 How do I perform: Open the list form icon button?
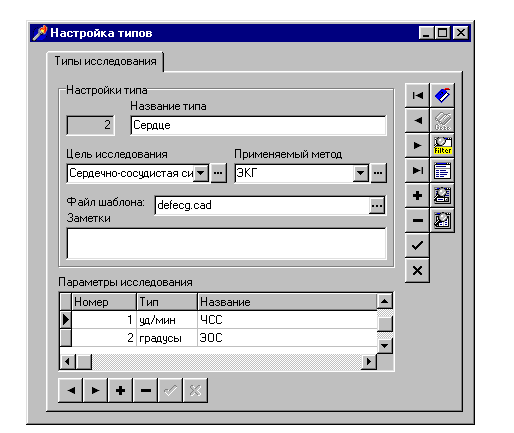[442, 170]
